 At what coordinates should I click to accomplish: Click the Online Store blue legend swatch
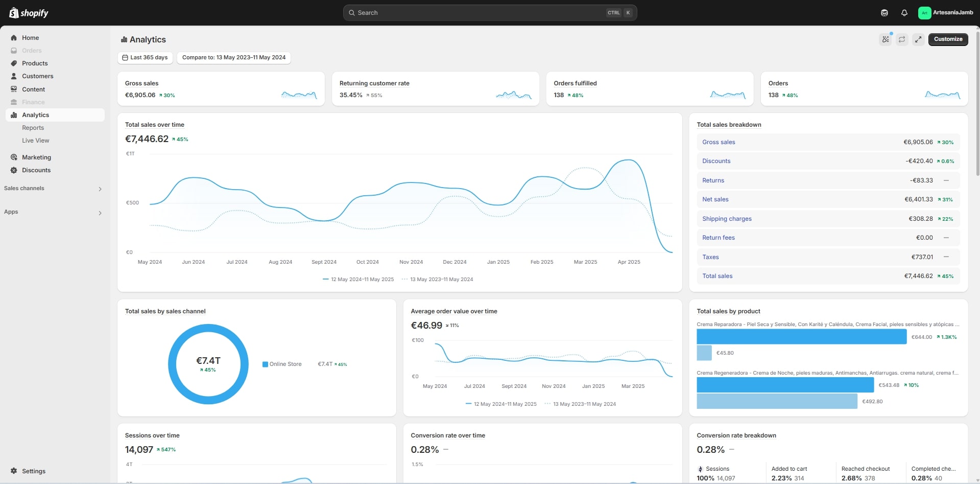[265, 364]
